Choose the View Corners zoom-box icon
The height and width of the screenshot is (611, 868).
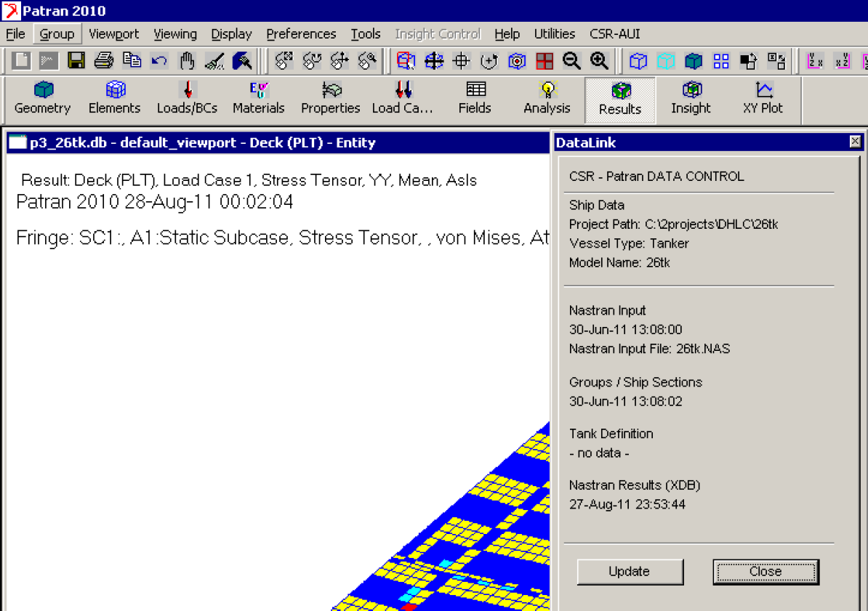click(406, 60)
